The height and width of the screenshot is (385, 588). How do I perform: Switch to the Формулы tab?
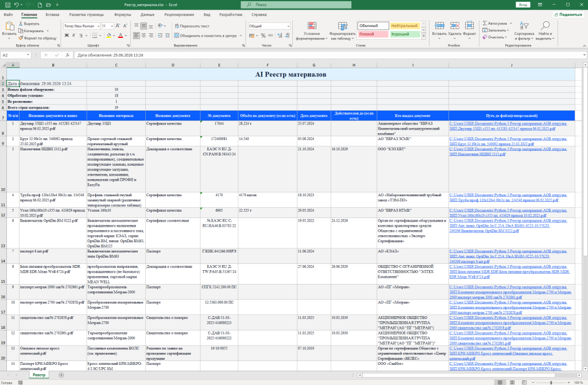122,14
